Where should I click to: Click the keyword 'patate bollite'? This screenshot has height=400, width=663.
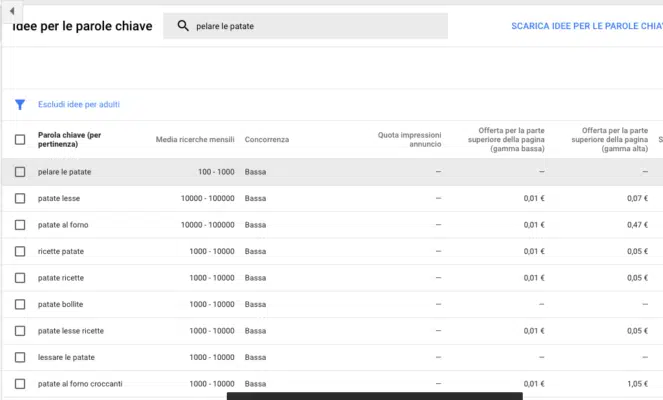click(60, 304)
